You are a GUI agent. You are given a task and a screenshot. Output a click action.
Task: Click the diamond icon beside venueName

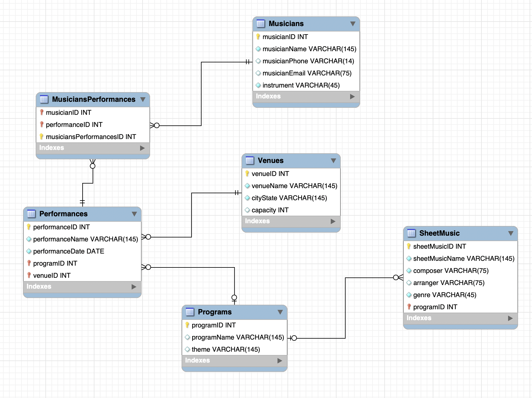point(247,186)
